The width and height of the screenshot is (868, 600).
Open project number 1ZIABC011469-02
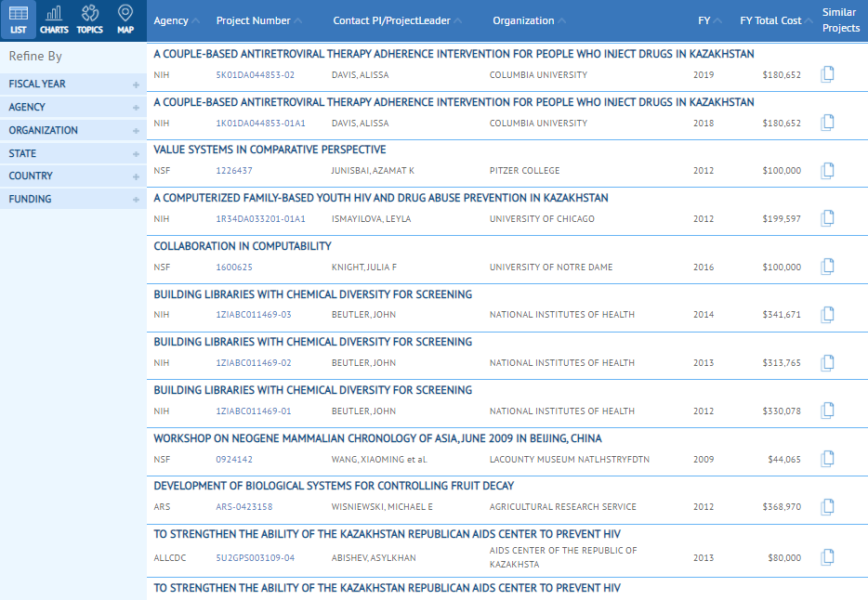pyautogui.click(x=253, y=363)
